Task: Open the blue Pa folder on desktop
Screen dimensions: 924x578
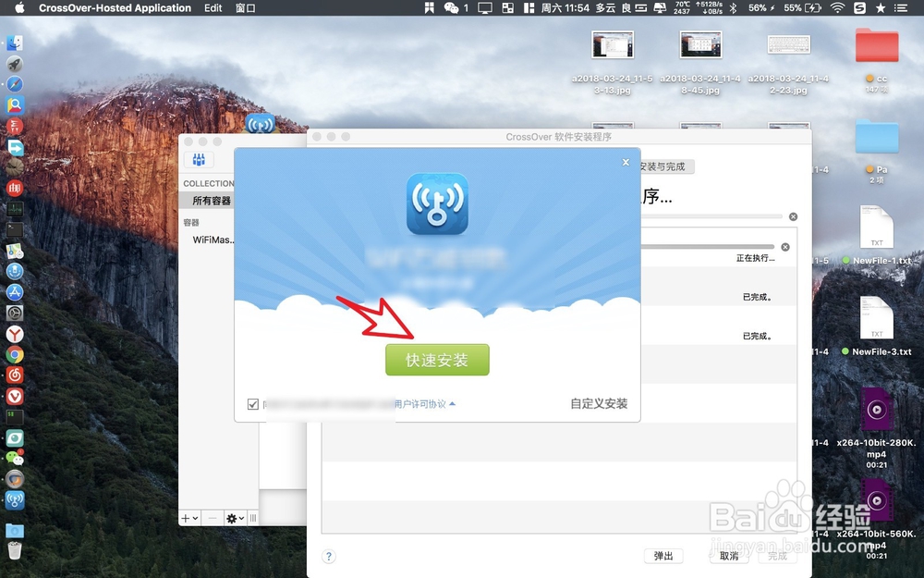Action: [x=877, y=136]
